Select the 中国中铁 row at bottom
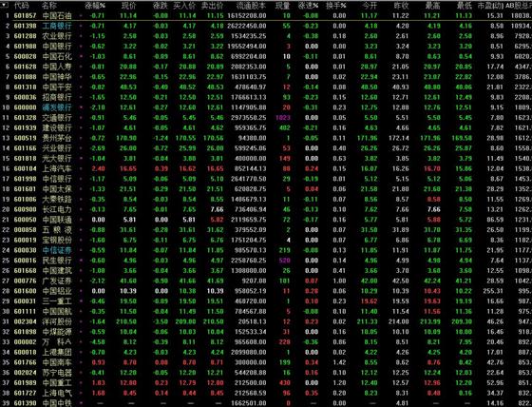The image size is (532, 407). coord(266,403)
